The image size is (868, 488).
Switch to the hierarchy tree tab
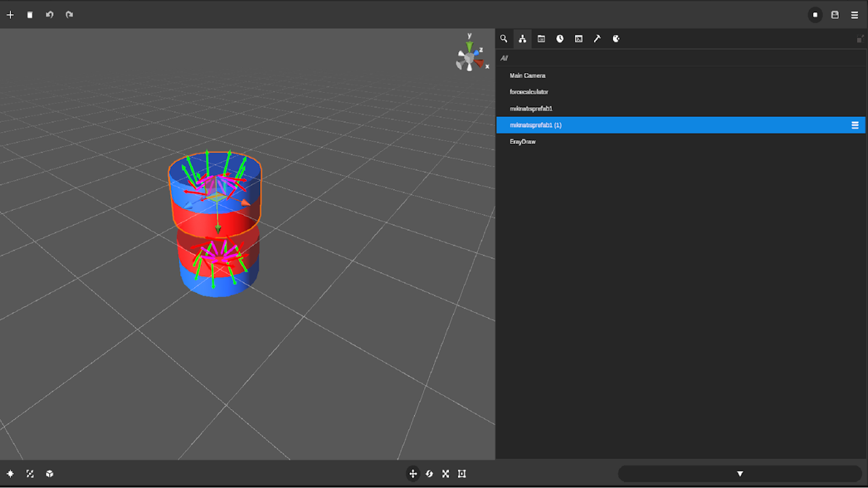click(x=523, y=38)
